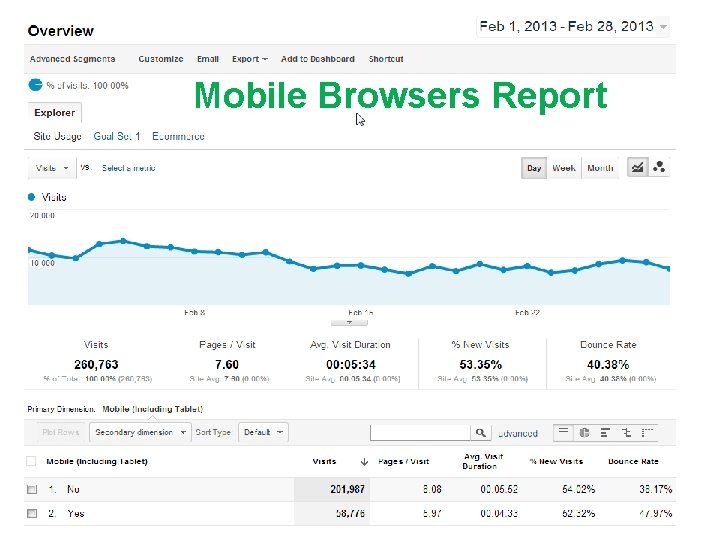Click the magnifier search icon
The width and height of the screenshot is (720, 540).
pos(481,432)
